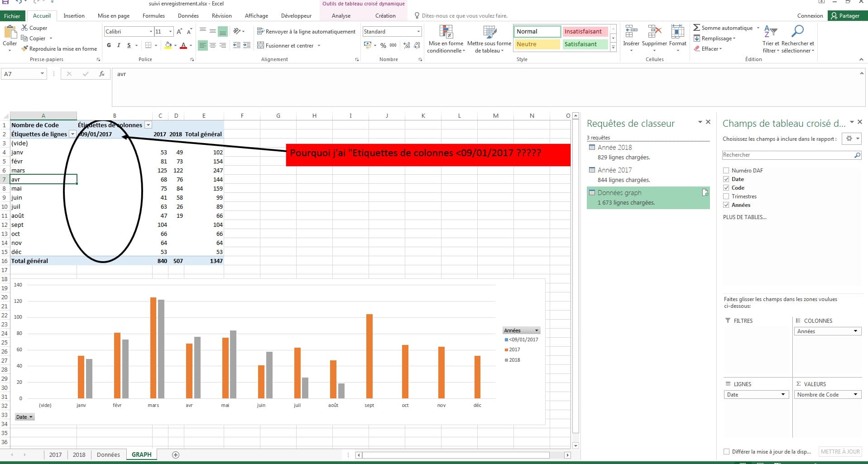Click PLUS DE TABLES link
This screenshot has width=868, height=464.
tap(744, 217)
